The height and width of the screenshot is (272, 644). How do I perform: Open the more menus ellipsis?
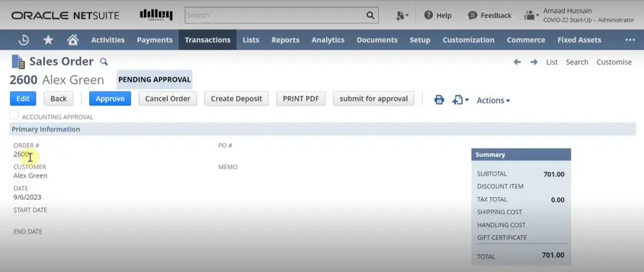[630, 40]
